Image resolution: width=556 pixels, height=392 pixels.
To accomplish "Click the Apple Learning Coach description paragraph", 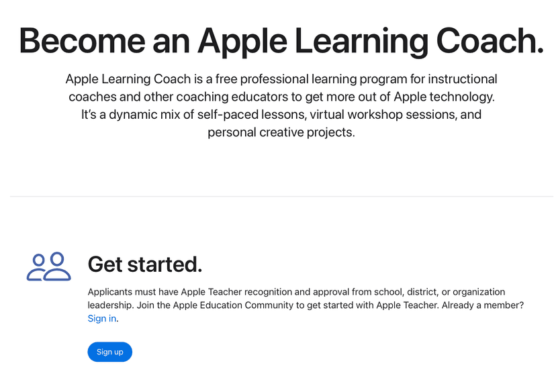I will pyautogui.click(x=281, y=105).
